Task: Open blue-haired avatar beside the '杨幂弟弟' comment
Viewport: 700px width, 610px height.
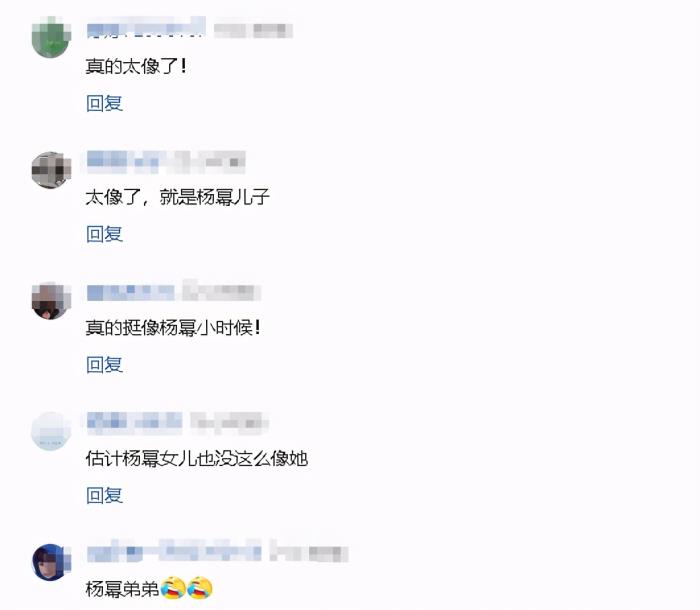Action: coord(51,562)
